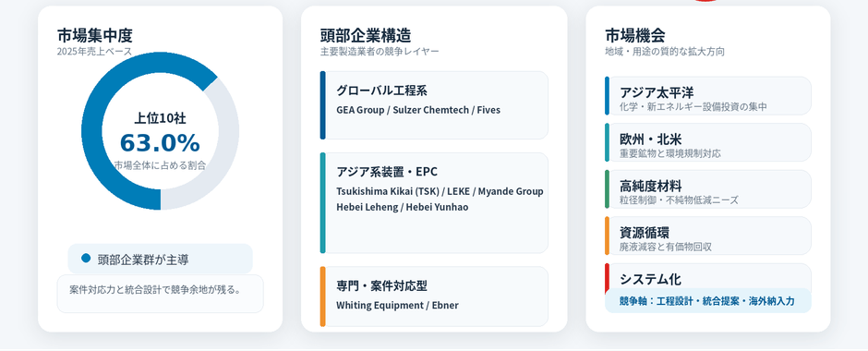Click Whiting Equipment / Ebner text

397,305
